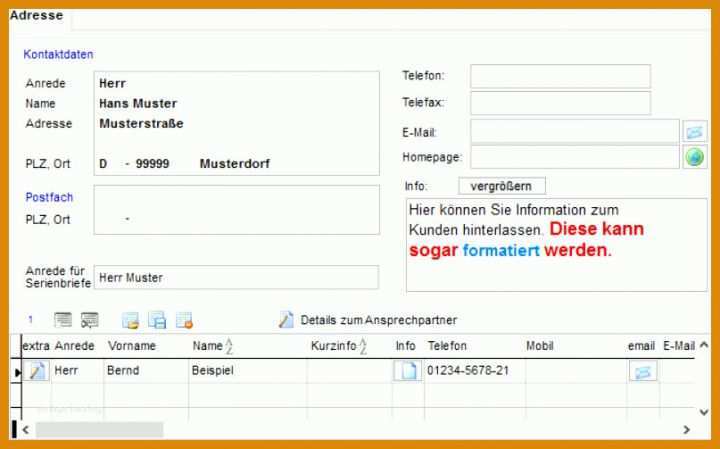Image resolution: width=720 pixels, height=449 pixels.
Task: Sort contacts by Name A-Z icon
Action: 229,346
